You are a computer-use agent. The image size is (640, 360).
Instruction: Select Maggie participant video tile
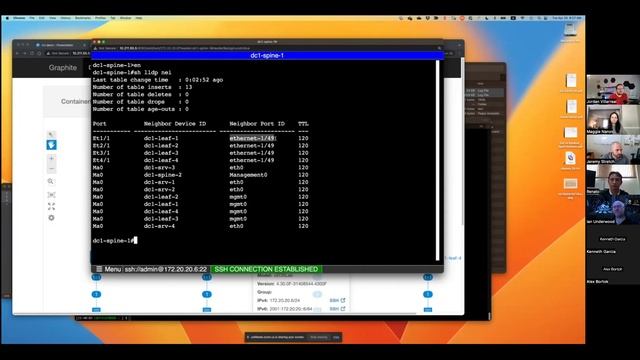coord(613,120)
